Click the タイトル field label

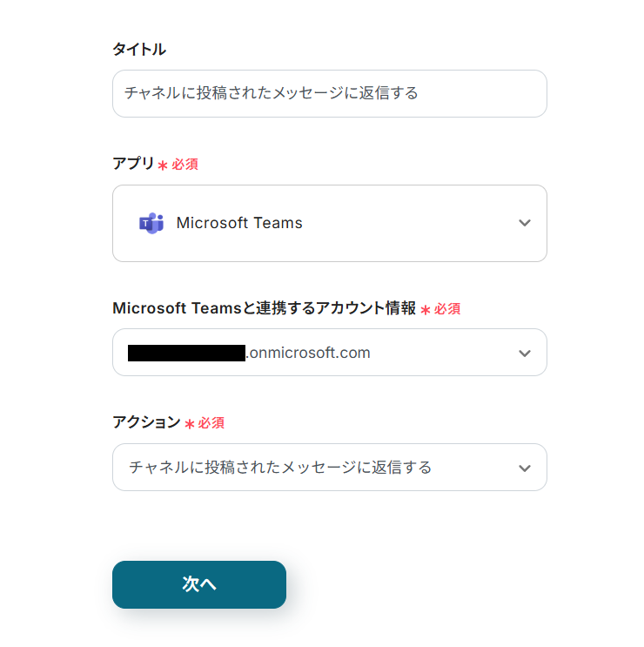(139, 50)
